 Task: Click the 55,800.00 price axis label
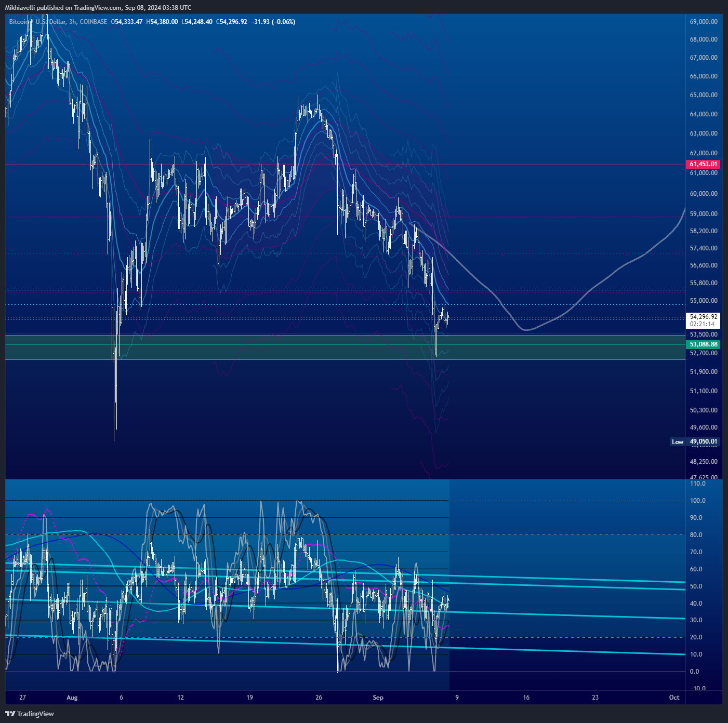point(704,283)
